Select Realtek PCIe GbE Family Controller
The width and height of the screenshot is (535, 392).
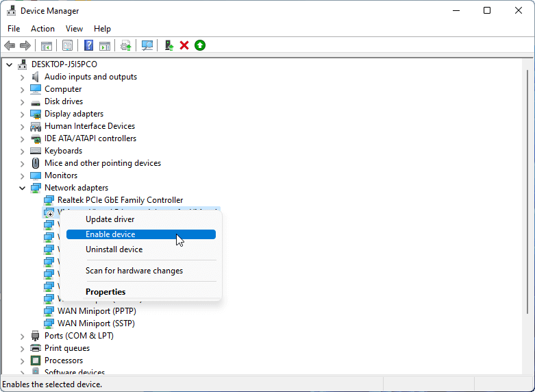(120, 200)
